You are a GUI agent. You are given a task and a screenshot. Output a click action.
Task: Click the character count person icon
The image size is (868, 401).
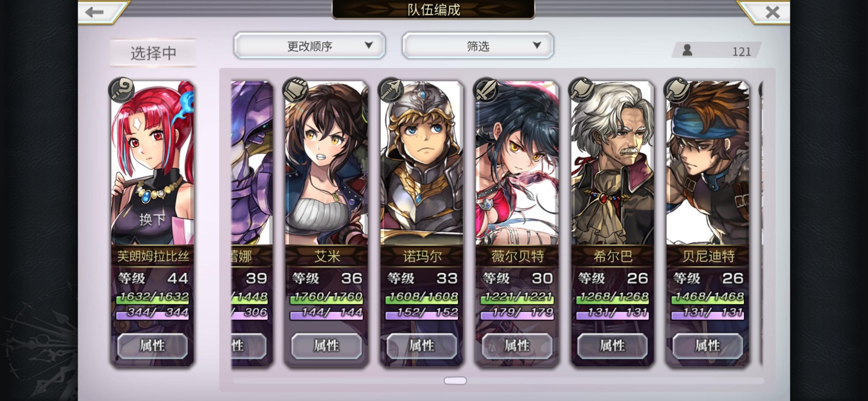(x=687, y=50)
